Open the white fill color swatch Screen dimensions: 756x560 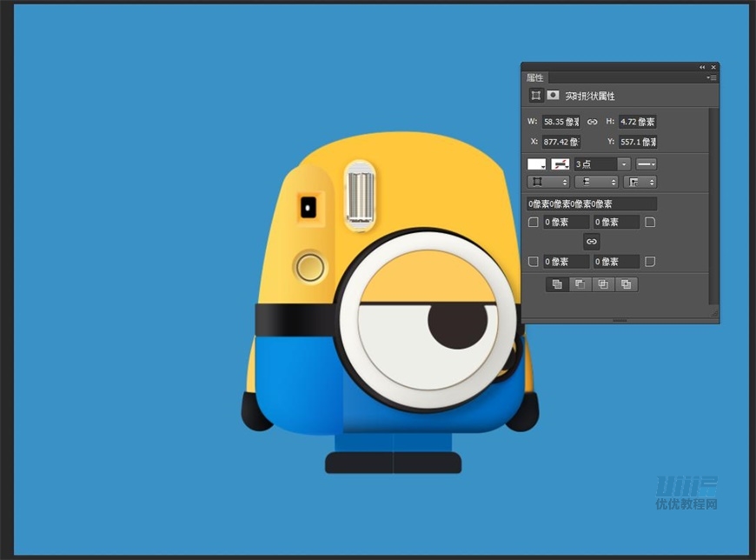coord(537,163)
